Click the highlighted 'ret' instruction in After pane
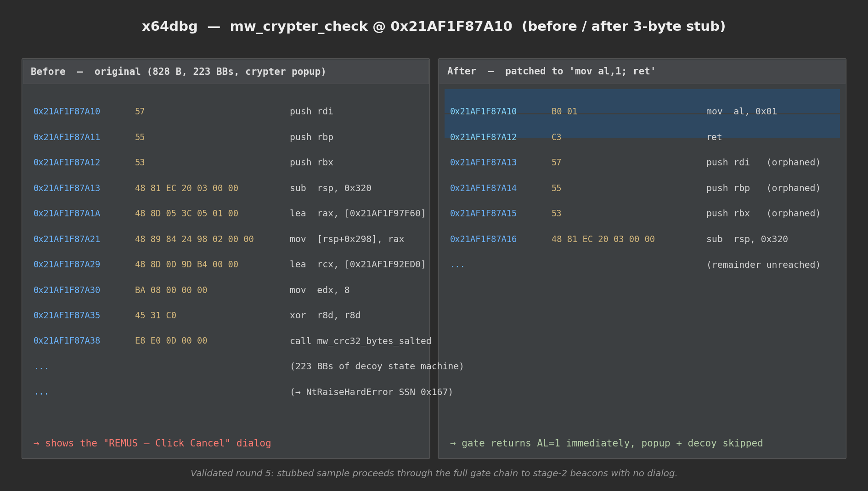The image size is (868, 491). coord(715,137)
